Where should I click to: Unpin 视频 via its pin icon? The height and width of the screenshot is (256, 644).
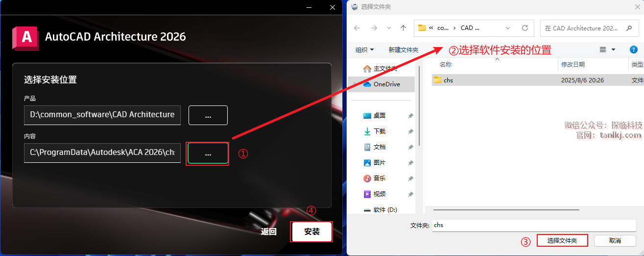[x=410, y=194]
